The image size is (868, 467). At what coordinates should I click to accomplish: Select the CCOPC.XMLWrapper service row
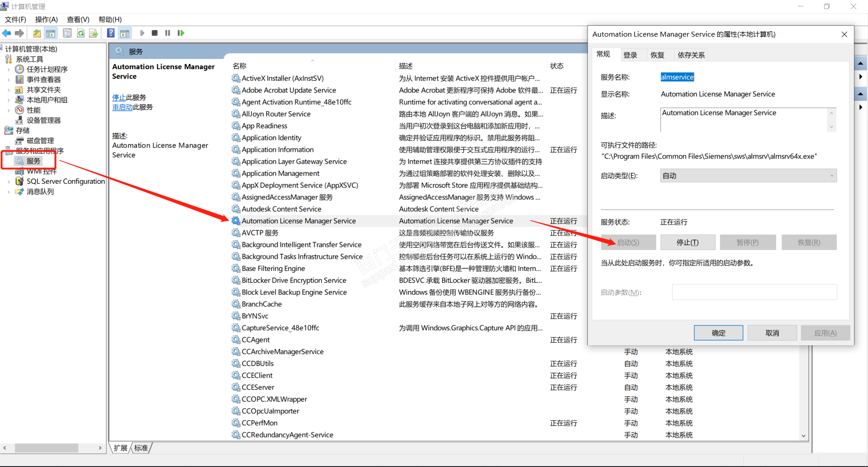point(516,399)
